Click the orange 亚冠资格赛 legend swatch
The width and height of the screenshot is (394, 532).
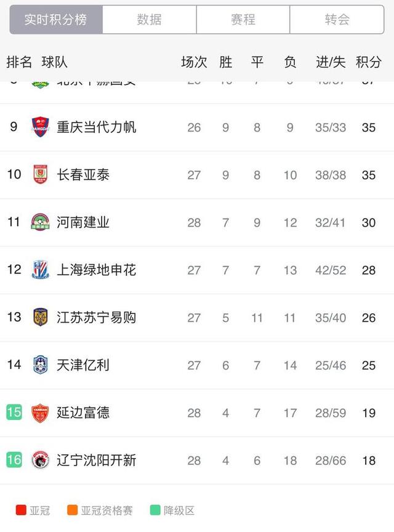click(x=72, y=510)
